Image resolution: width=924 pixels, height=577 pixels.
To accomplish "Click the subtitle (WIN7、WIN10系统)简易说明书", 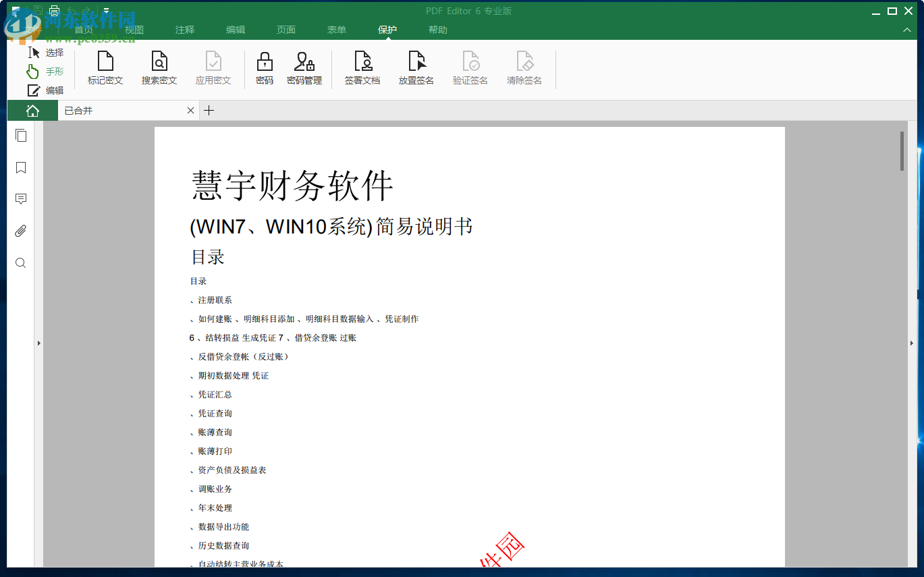I will [x=331, y=227].
